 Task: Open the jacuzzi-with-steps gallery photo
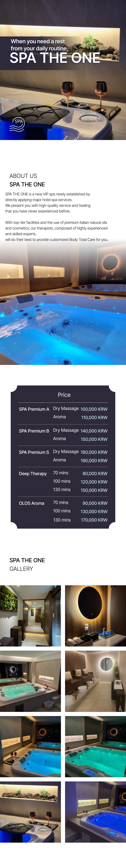click(x=30, y=681)
